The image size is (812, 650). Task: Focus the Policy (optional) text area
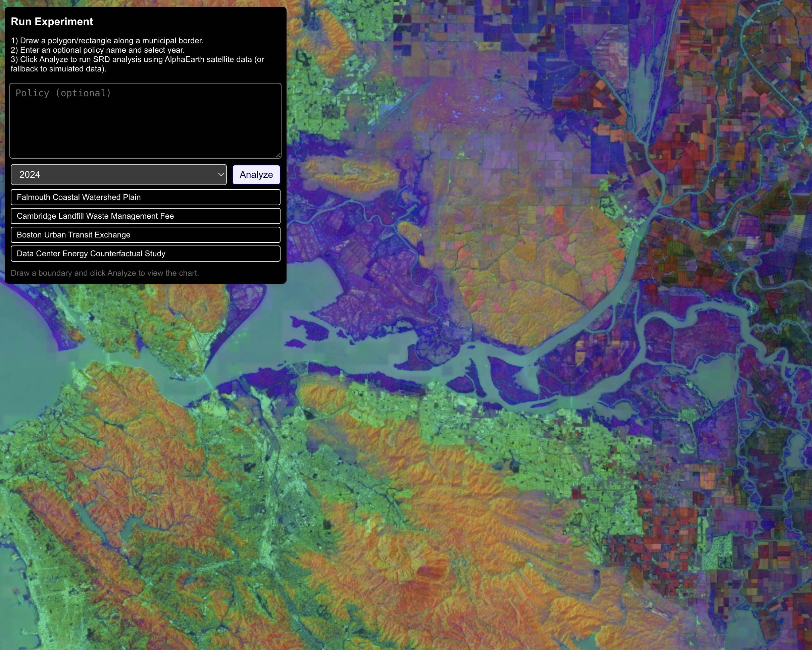[x=145, y=120]
